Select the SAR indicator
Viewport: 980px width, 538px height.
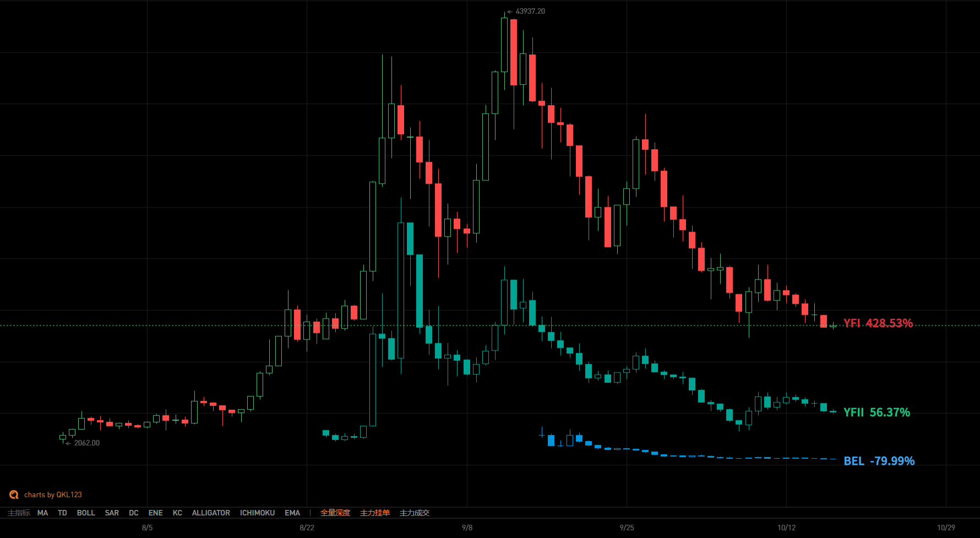112,513
